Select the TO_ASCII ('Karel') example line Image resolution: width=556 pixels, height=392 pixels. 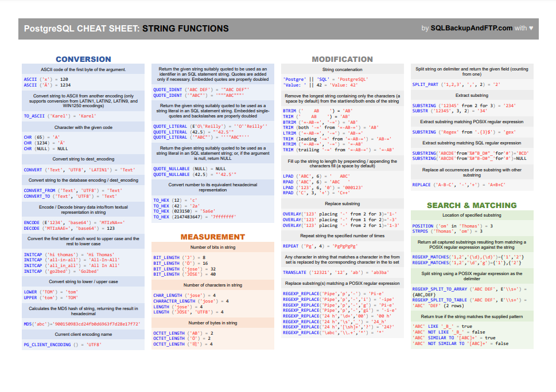click(x=60, y=116)
